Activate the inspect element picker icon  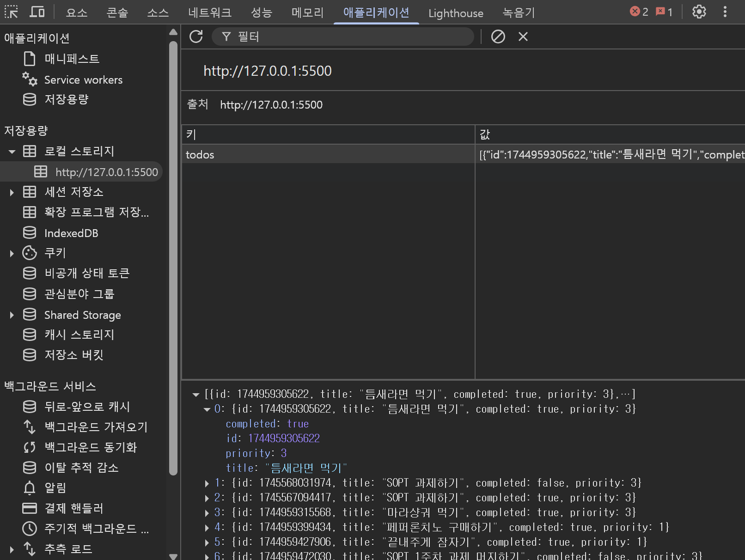(11, 12)
